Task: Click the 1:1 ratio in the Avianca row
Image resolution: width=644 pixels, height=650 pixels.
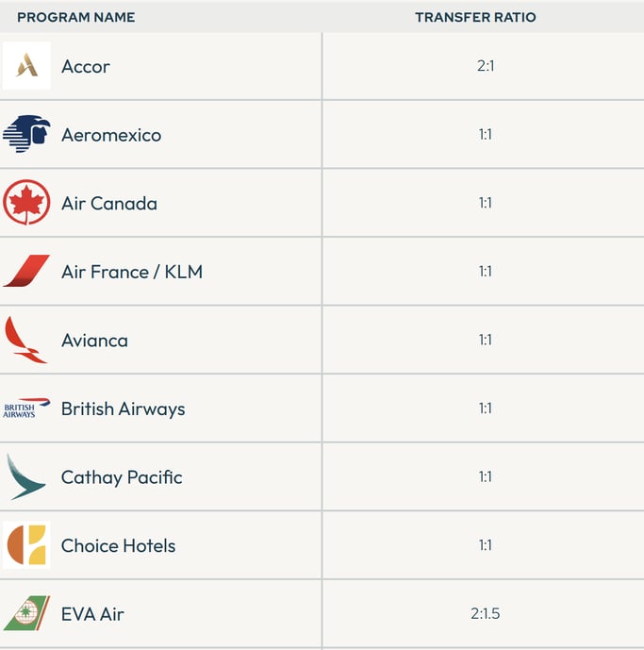Action: coord(486,340)
